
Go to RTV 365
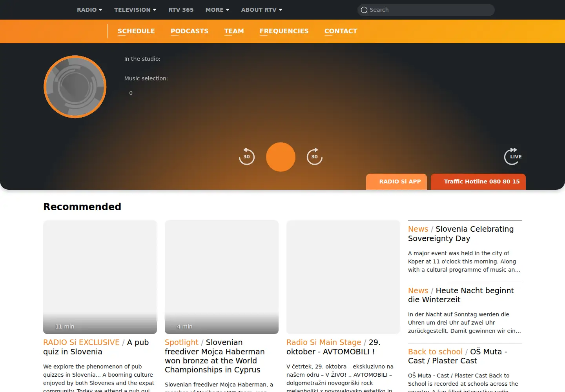pyautogui.click(x=181, y=10)
